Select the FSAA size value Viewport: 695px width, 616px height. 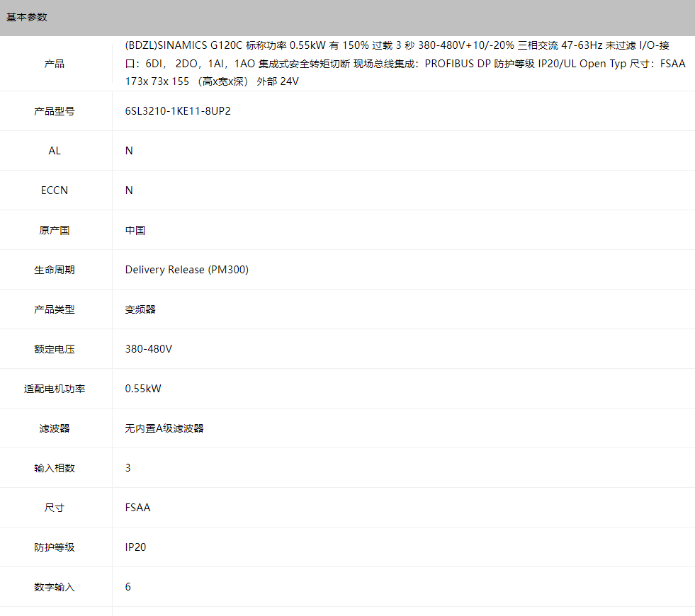pos(138,508)
